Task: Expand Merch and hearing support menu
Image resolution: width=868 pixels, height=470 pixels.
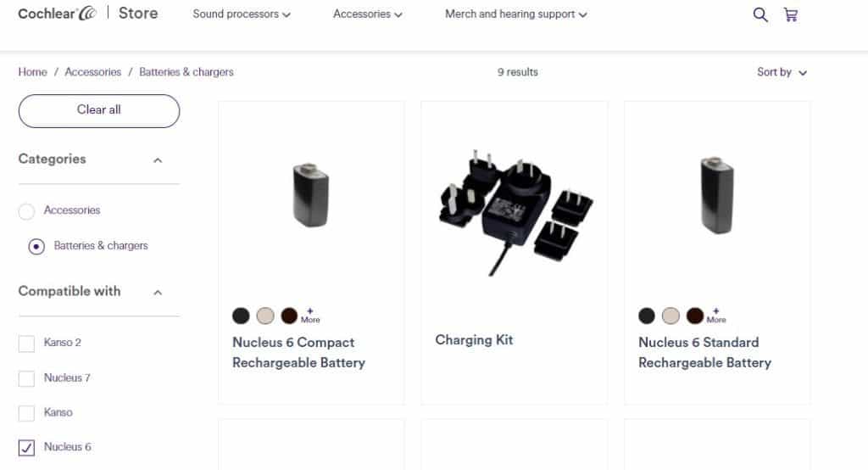Action: (516, 14)
